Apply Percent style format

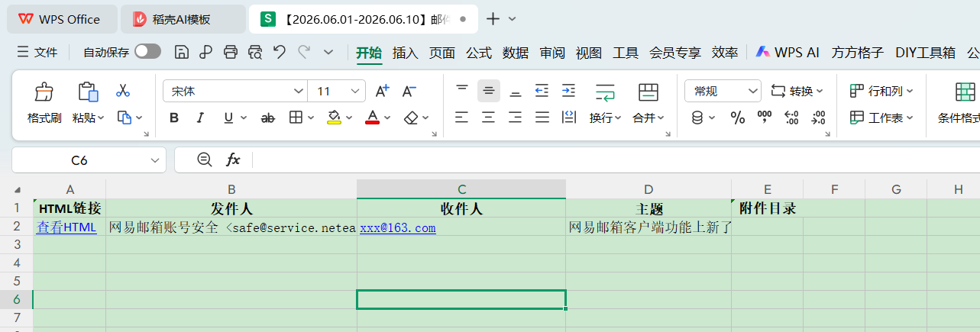click(738, 118)
